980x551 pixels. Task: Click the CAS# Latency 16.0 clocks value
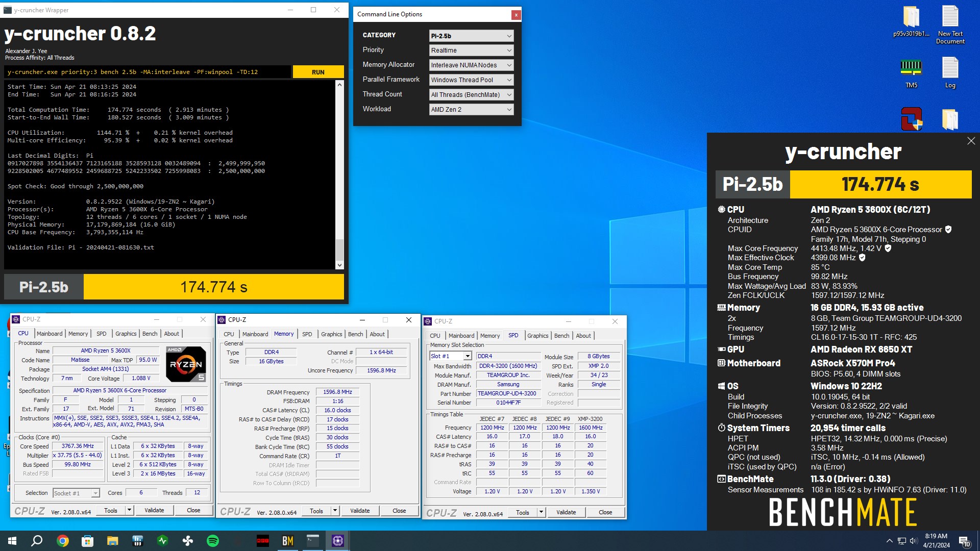pyautogui.click(x=337, y=411)
